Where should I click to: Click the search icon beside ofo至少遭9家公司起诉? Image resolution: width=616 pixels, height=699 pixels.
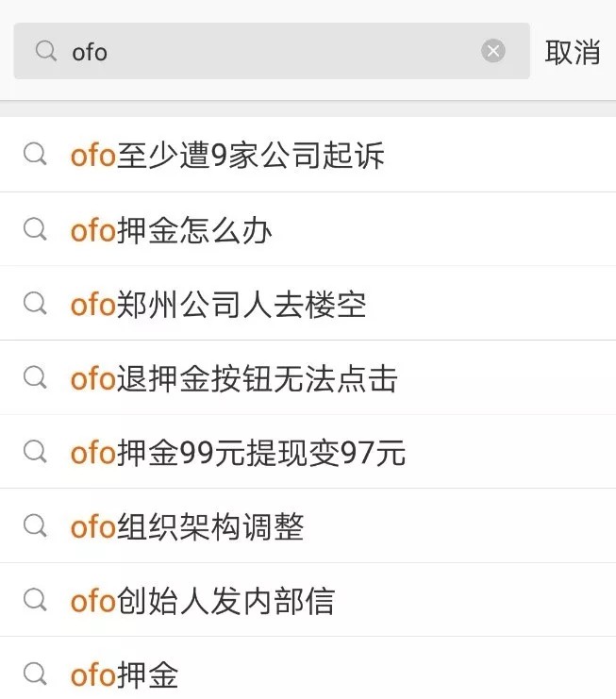(x=35, y=155)
